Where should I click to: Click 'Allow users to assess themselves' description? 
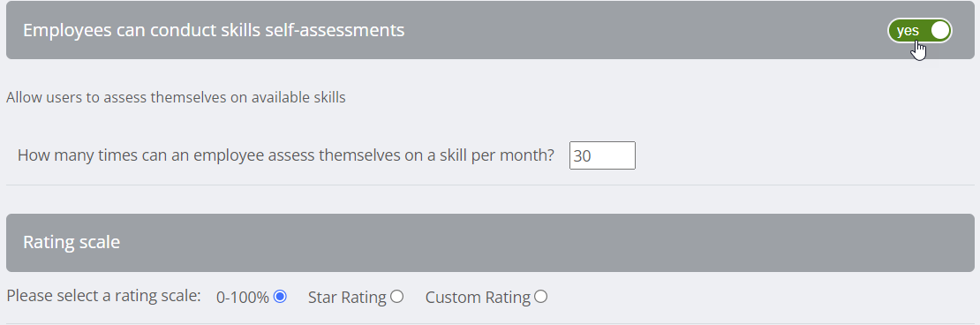coord(176,97)
